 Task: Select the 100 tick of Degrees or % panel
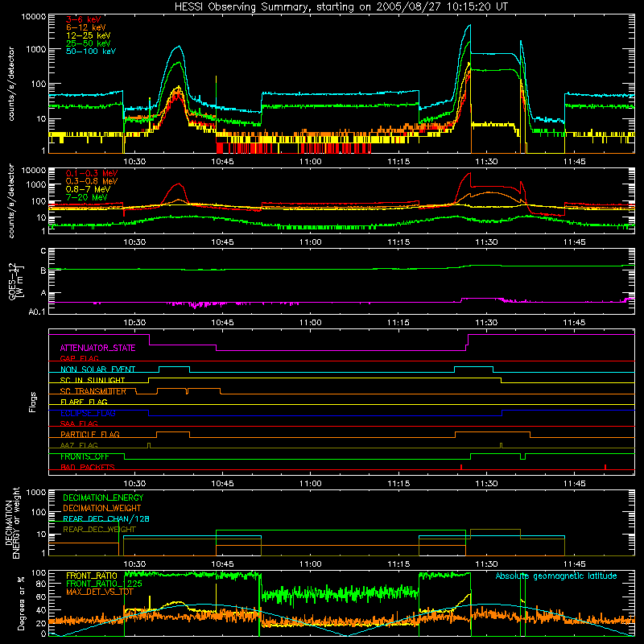click(39, 572)
